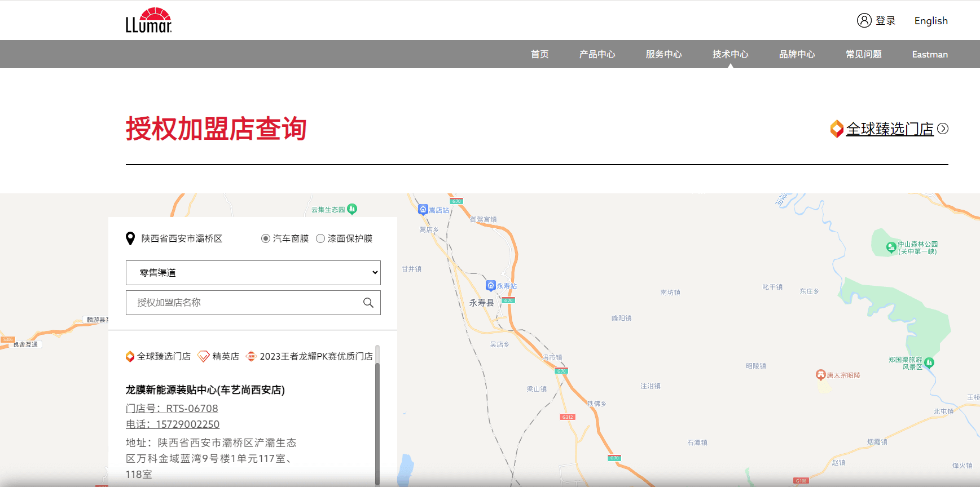
Task: Click the LLumar logo
Action: [148, 21]
